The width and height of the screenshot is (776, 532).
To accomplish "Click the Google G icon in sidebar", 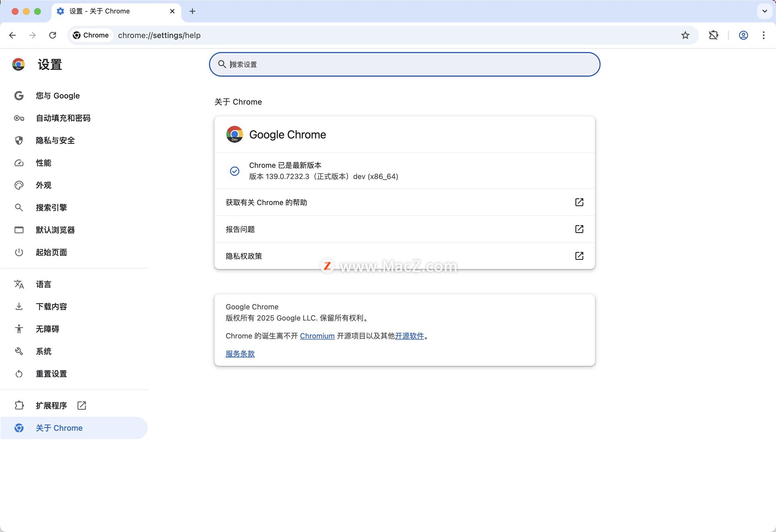I will click(x=19, y=96).
